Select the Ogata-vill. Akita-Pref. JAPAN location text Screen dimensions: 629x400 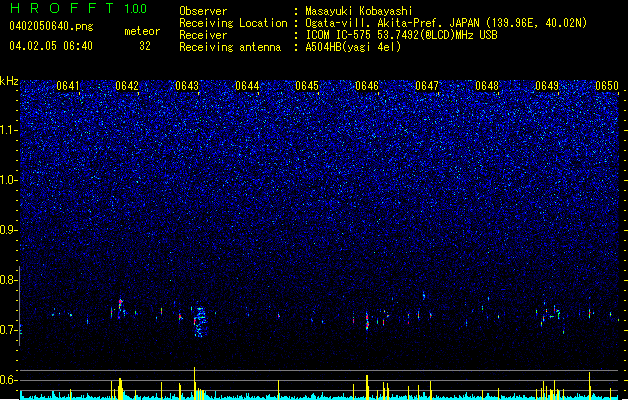(446, 23)
